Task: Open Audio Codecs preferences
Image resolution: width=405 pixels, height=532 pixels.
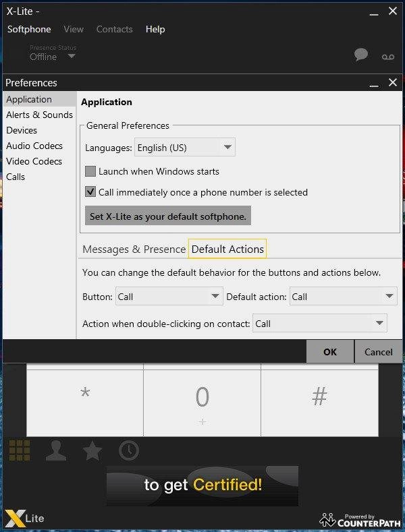Action: [x=39, y=146]
